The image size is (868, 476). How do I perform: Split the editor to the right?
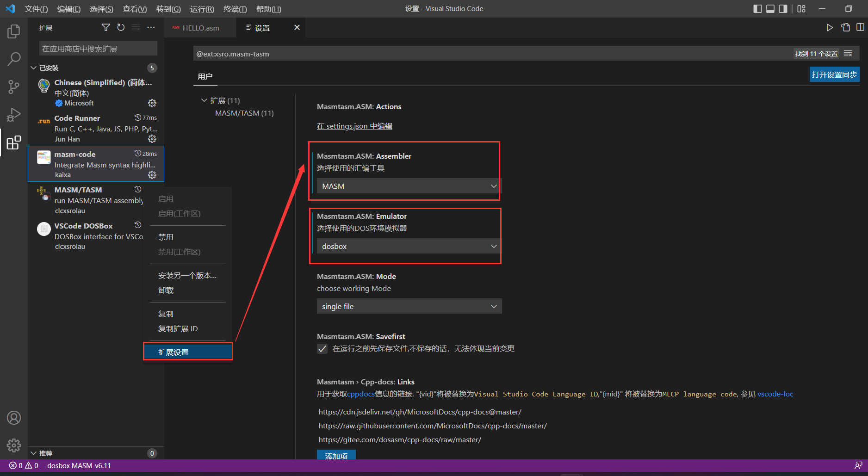860,28
